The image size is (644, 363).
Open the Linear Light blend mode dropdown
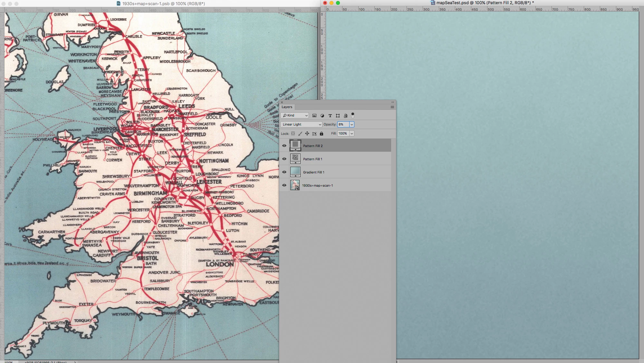[301, 125]
